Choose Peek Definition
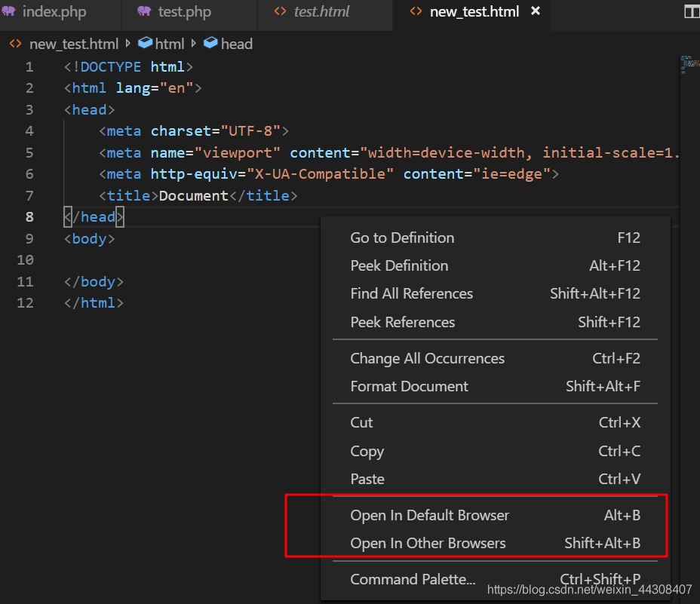700x604 pixels. (495, 265)
